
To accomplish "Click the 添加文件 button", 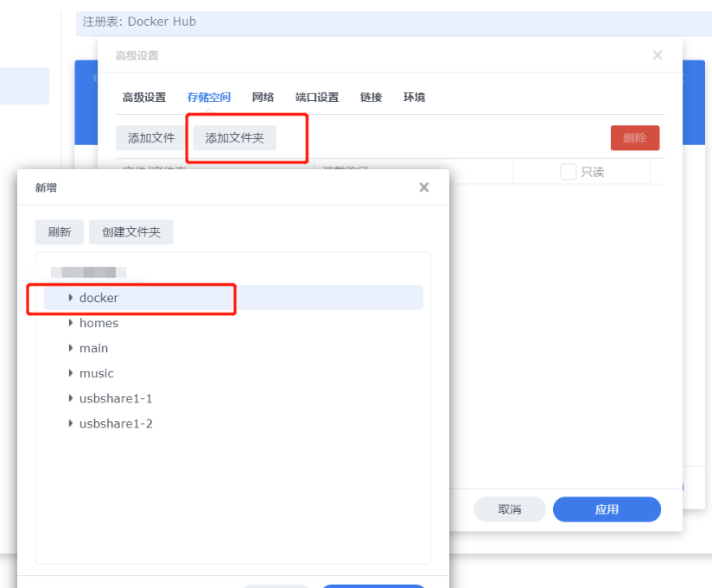I will (x=151, y=138).
